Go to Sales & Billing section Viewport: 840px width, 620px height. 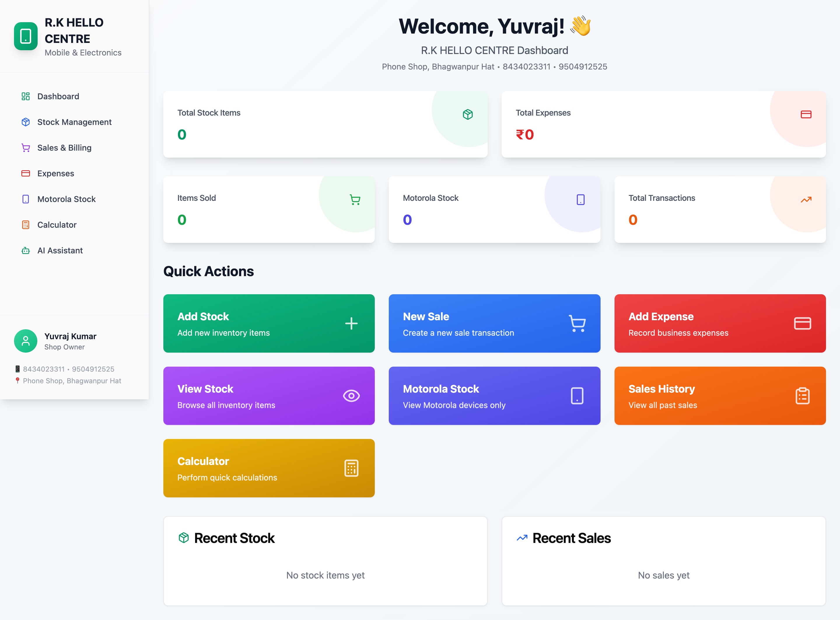[64, 148]
